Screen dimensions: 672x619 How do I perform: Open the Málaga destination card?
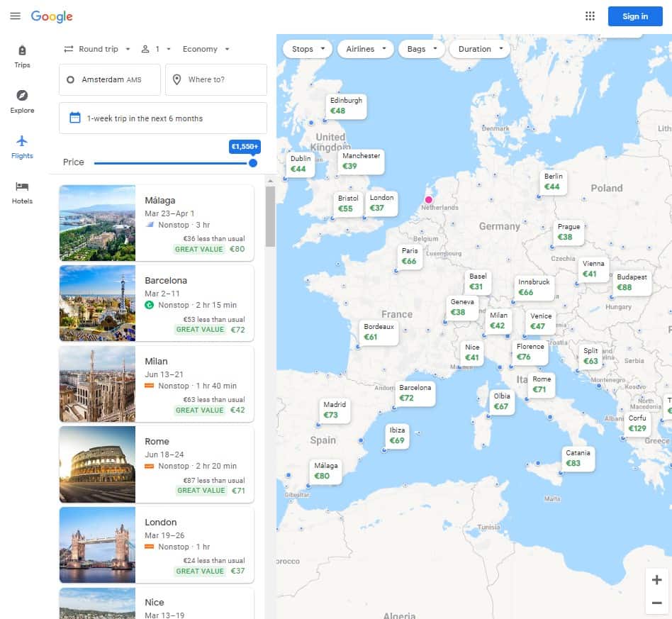click(x=157, y=223)
